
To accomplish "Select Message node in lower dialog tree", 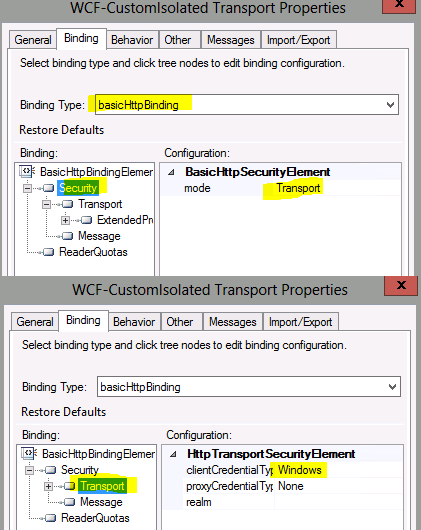I will pos(101,502).
